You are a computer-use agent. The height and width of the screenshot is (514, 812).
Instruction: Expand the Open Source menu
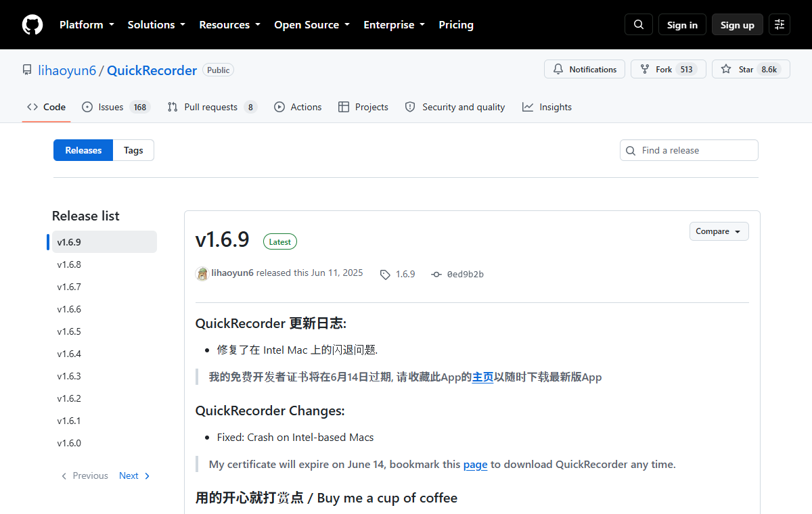point(312,25)
